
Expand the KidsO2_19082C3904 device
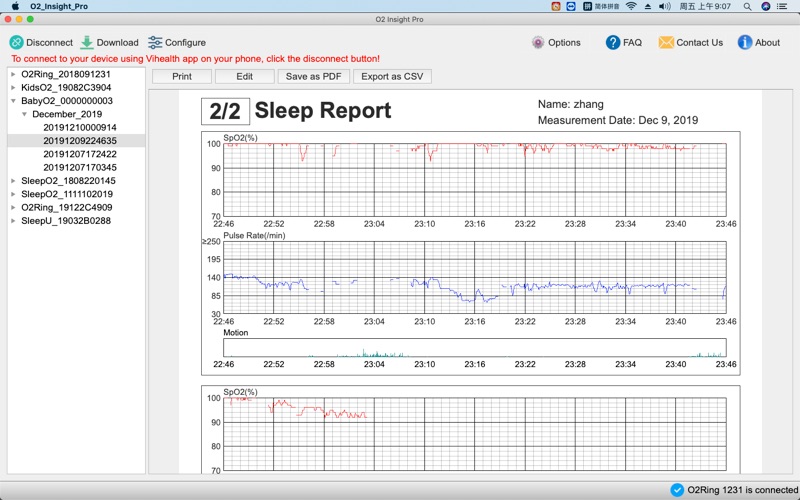click(13, 87)
